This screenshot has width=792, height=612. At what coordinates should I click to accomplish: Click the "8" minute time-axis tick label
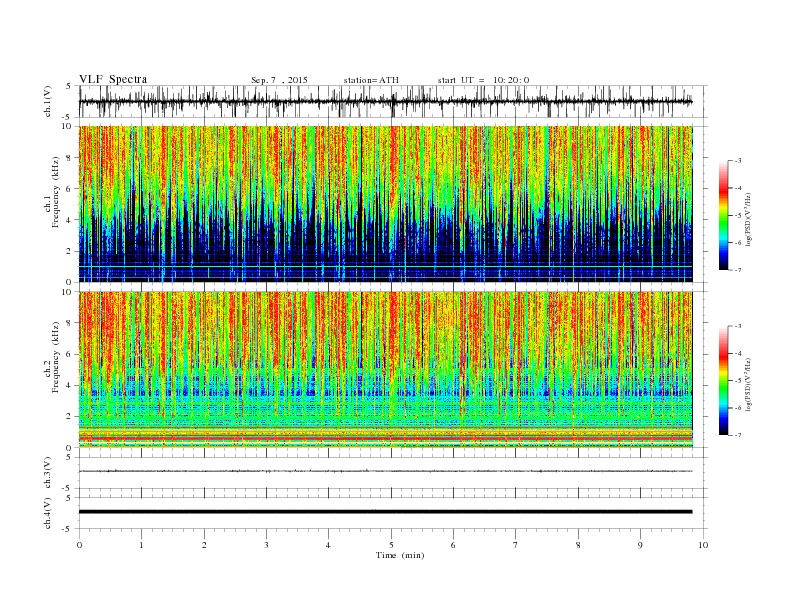(578, 545)
